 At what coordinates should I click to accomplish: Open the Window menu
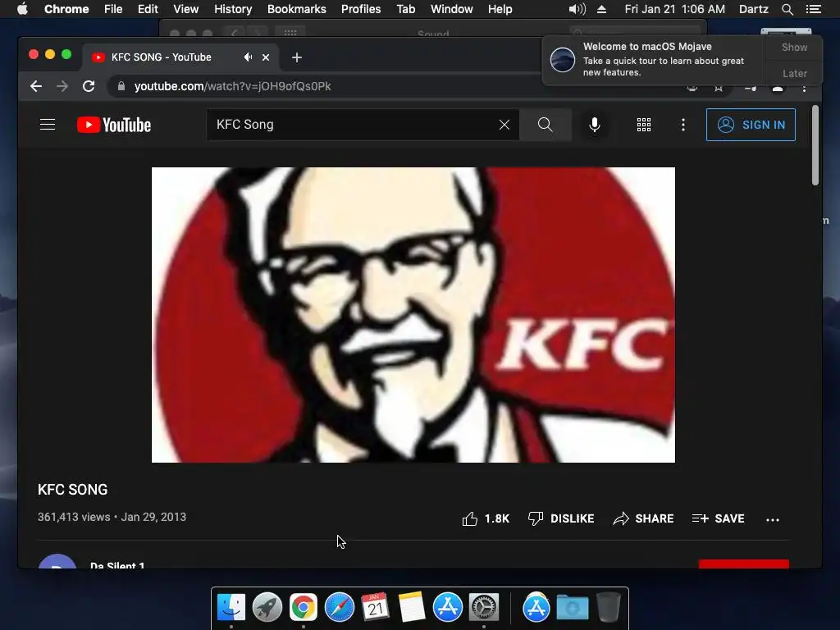[x=452, y=9]
